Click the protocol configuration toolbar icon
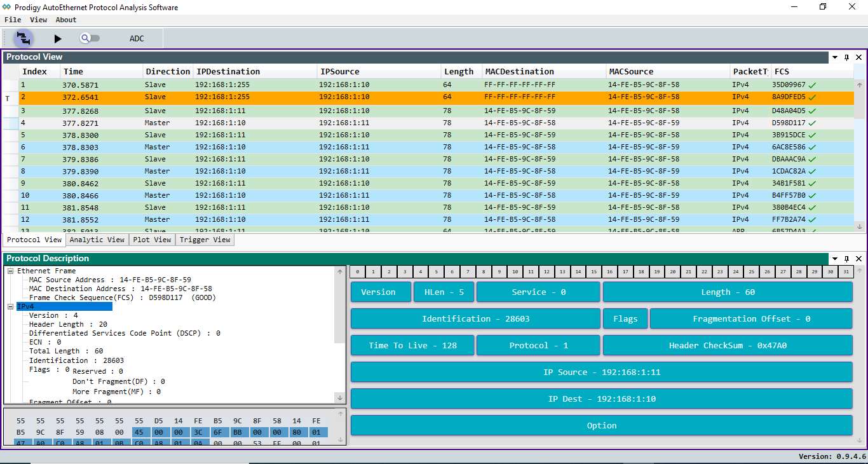The height and width of the screenshot is (464, 868). coord(24,38)
